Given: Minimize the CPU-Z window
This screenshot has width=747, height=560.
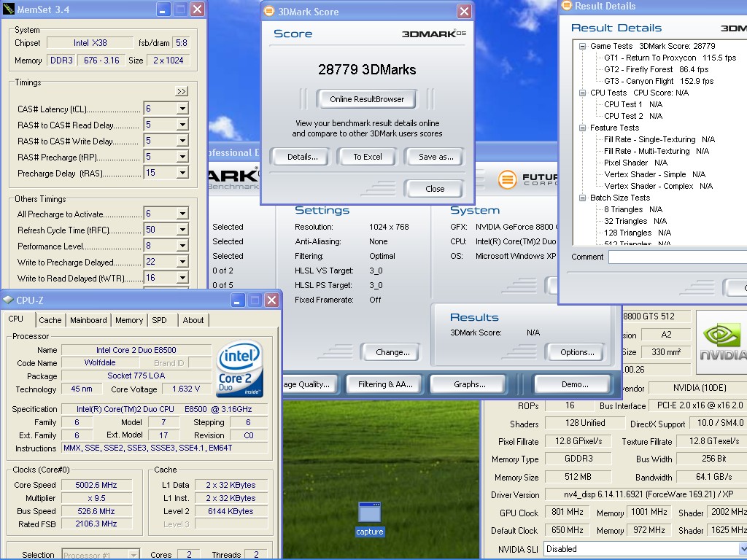Looking at the screenshot, I should (x=238, y=300).
